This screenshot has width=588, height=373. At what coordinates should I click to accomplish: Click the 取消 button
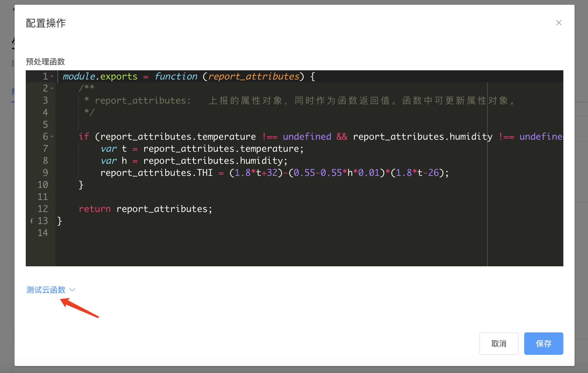(499, 344)
